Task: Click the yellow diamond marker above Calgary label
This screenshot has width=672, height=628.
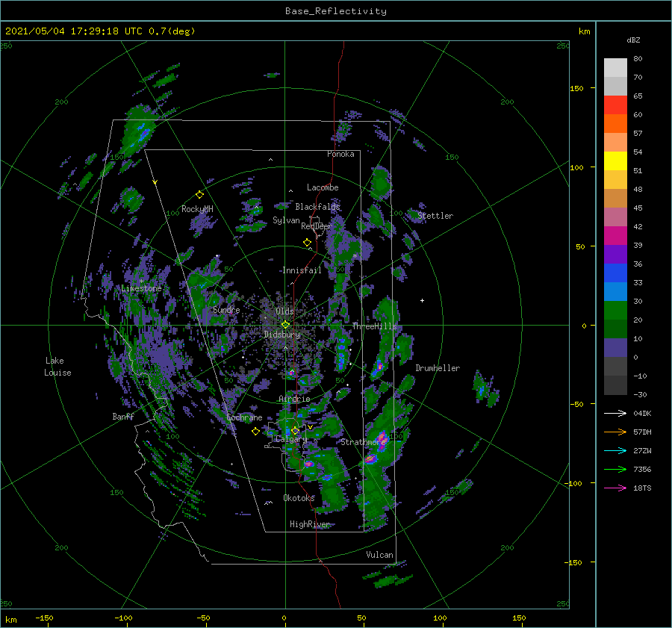Action: 295,430
